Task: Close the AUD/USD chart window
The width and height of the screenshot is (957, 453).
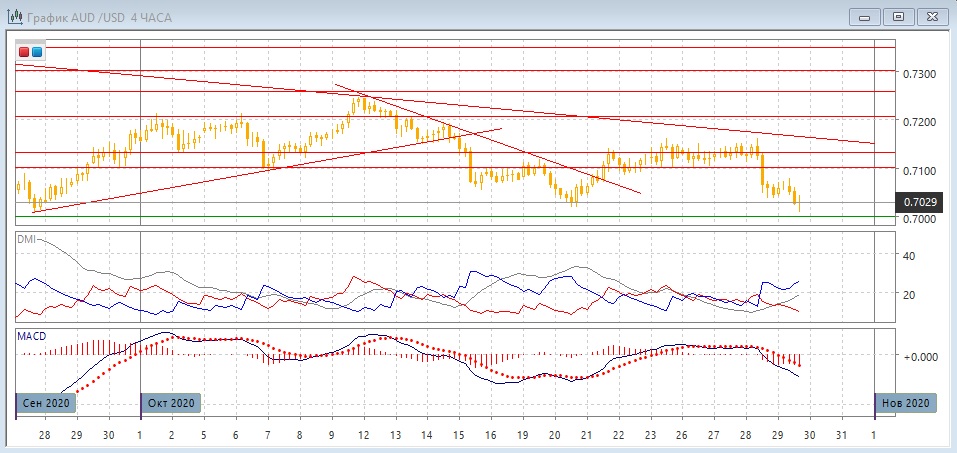Action: (x=931, y=16)
